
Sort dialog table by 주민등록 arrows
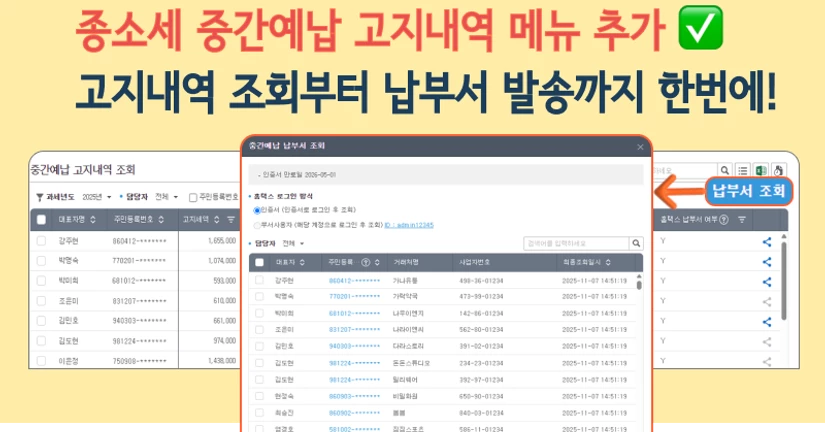pos(377,262)
